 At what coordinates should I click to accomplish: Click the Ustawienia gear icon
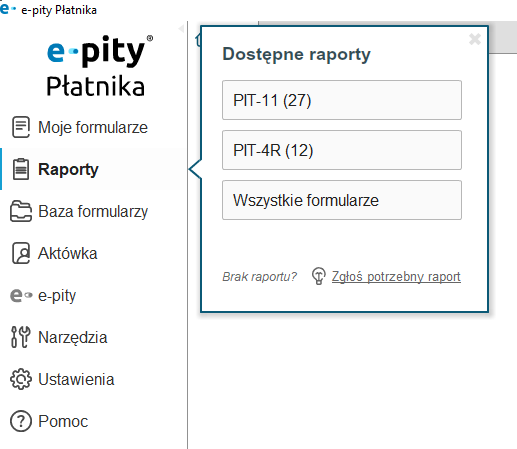(21, 379)
